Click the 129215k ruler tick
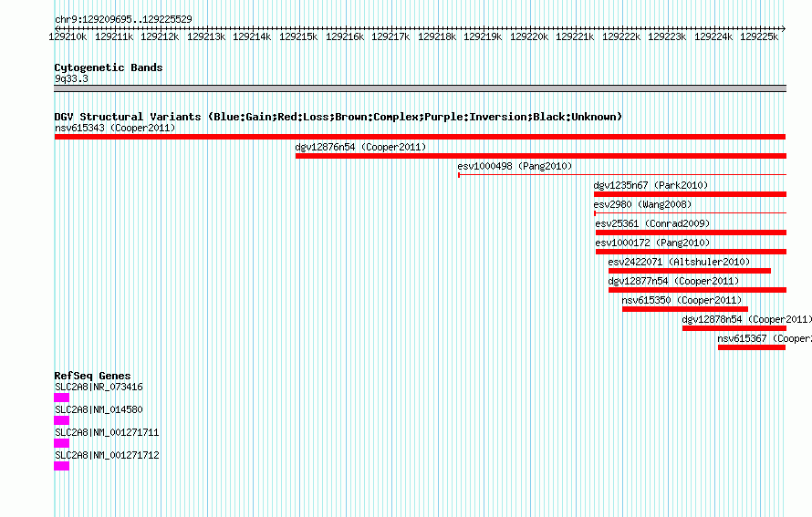 click(298, 36)
